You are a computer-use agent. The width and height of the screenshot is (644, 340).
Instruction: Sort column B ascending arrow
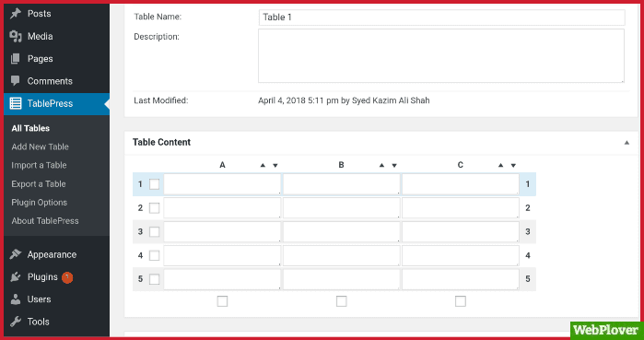pyautogui.click(x=381, y=165)
